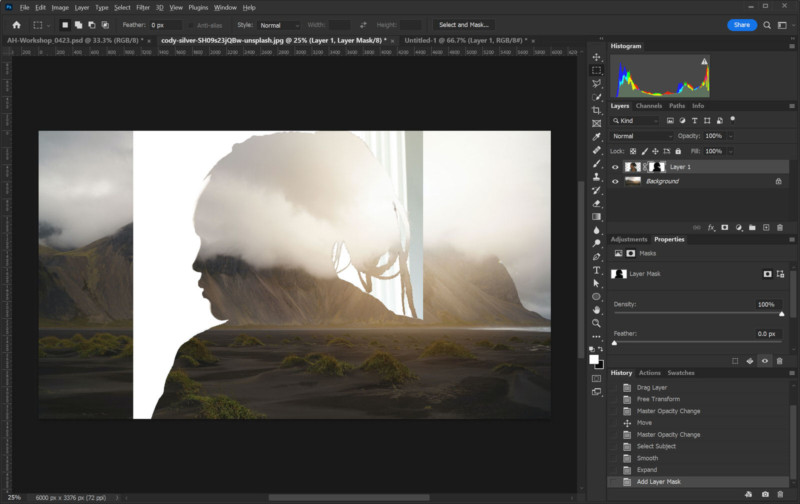Screen dimensions: 800x504
Task: Select the Zoom tool in toolbar
Action: tap(596, 323)
